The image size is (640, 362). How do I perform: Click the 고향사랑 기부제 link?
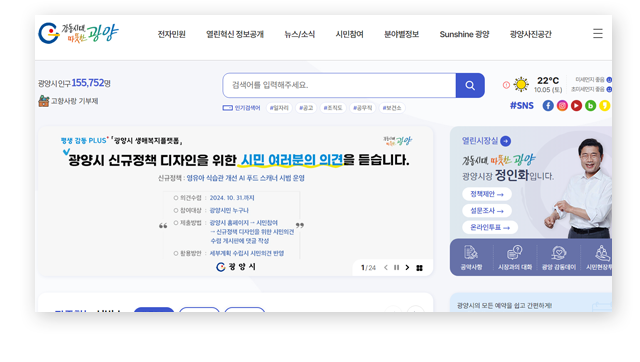coord(74,101)
